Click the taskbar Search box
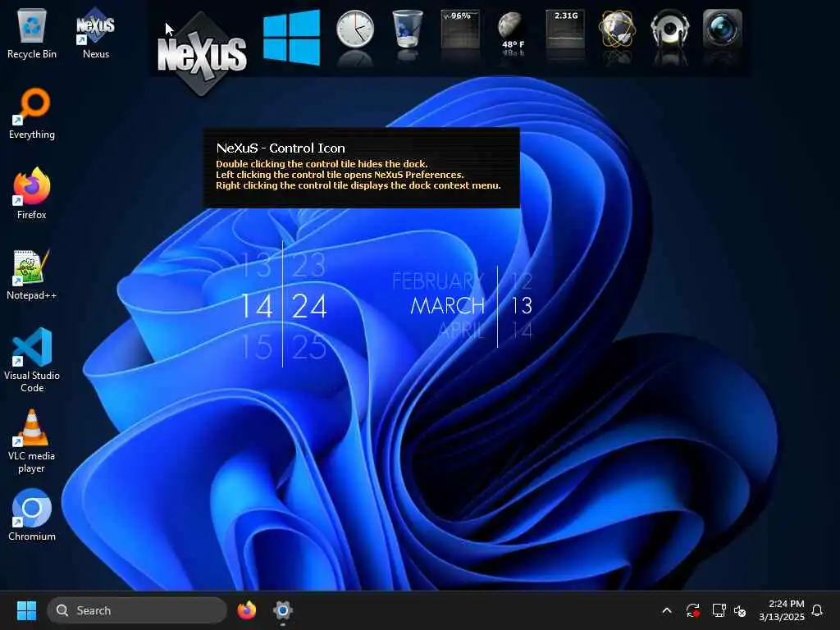The height and width of the screenshot is (630, 840). click(137, 610)
